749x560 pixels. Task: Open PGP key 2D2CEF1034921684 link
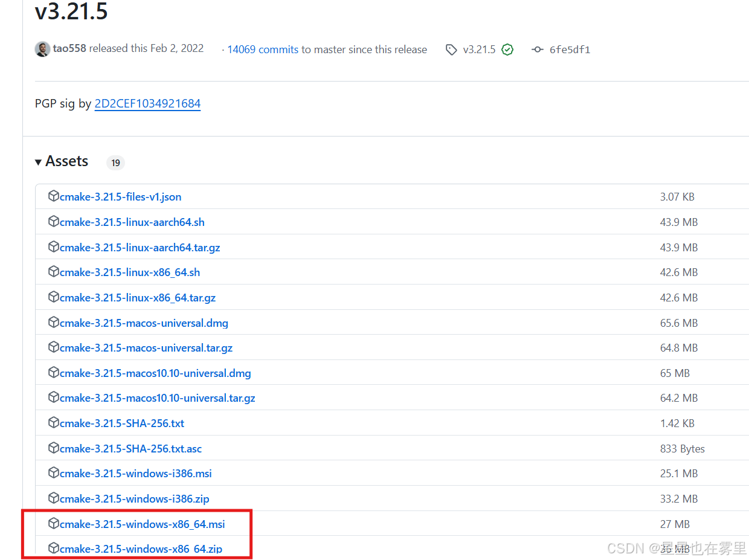147,103
